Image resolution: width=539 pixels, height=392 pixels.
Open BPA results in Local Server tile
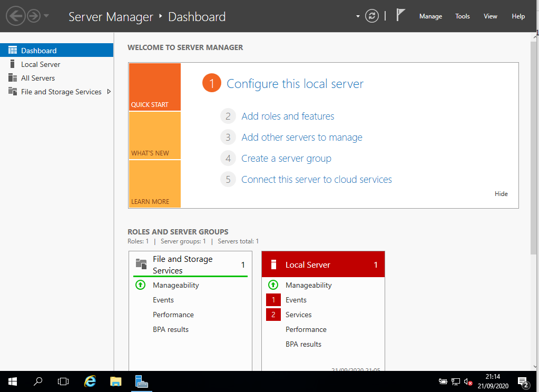(x=303, y=344)
